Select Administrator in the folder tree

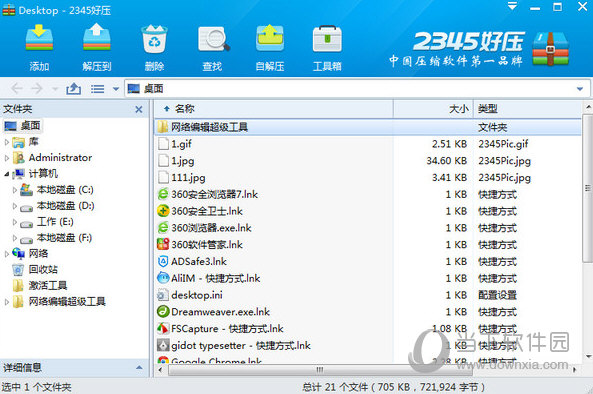tap(60, 158)
